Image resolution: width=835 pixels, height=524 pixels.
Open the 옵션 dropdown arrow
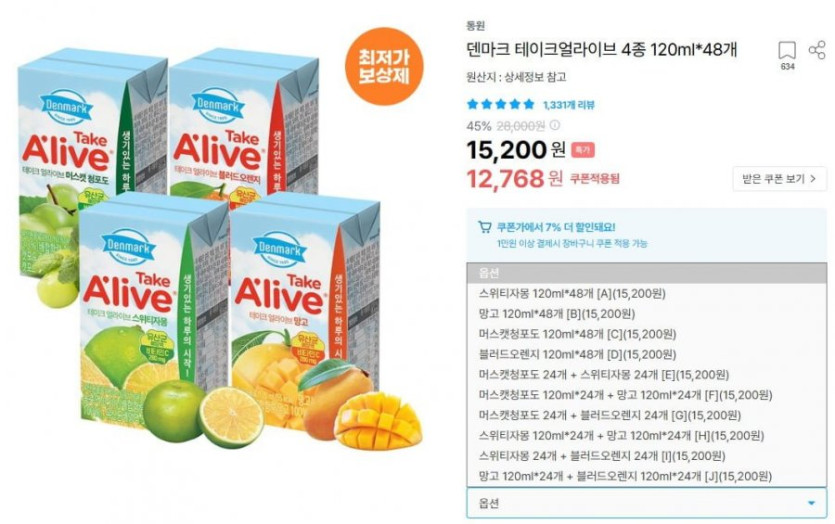click(812, 503)
